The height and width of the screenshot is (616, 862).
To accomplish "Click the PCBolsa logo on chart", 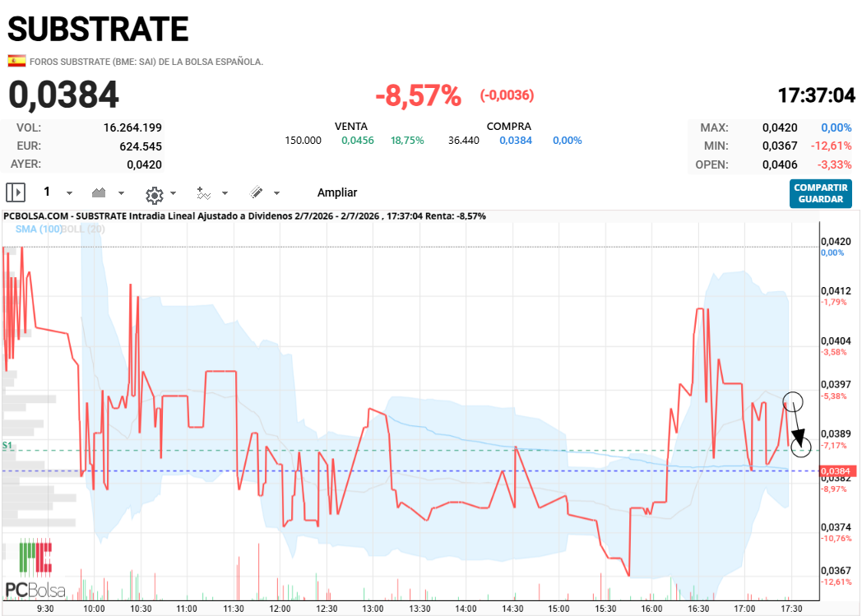I will coord(35,569).
